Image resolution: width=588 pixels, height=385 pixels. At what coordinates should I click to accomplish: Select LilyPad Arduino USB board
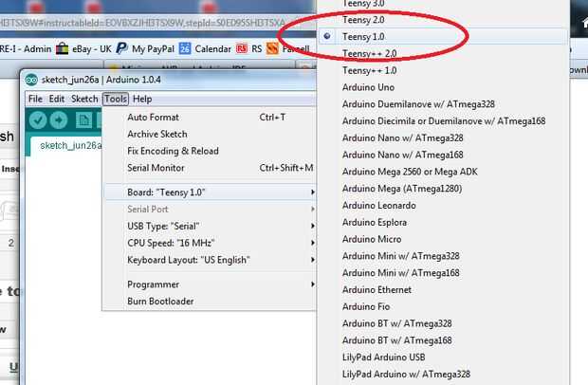pyautogui.click(x=443, y=357)
